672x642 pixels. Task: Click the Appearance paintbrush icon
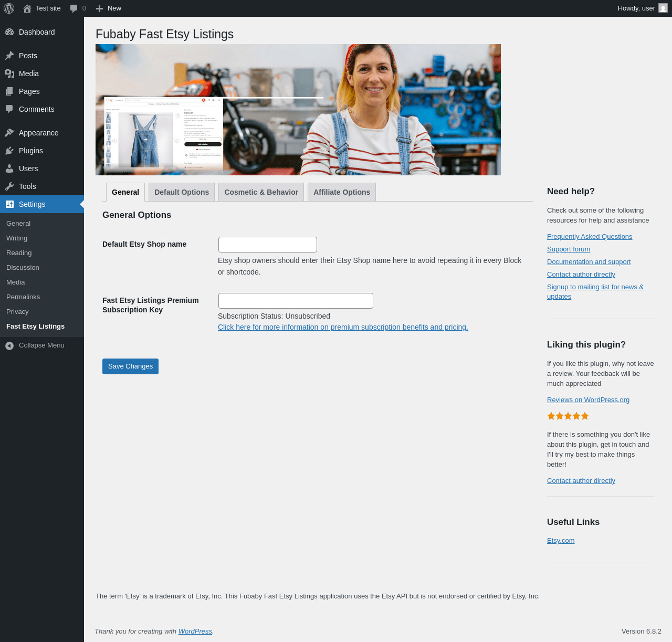(x=9, y=133)
